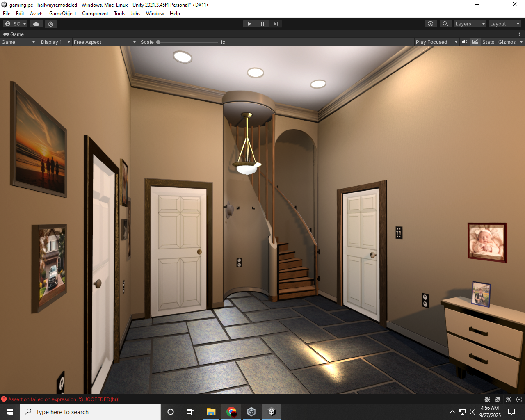Open the Display 1 dropdown
The image size is (525, 420).
coord(55,42)
